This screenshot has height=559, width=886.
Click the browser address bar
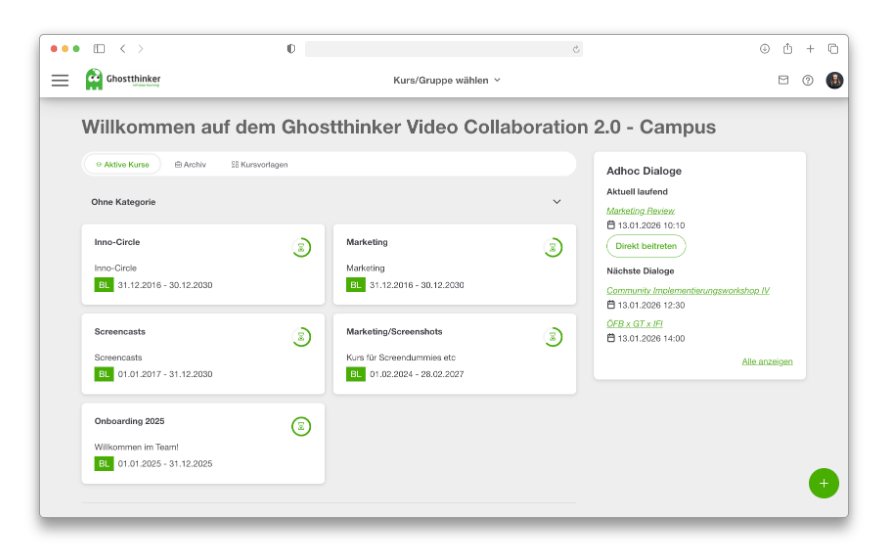[x=444, y=49]
